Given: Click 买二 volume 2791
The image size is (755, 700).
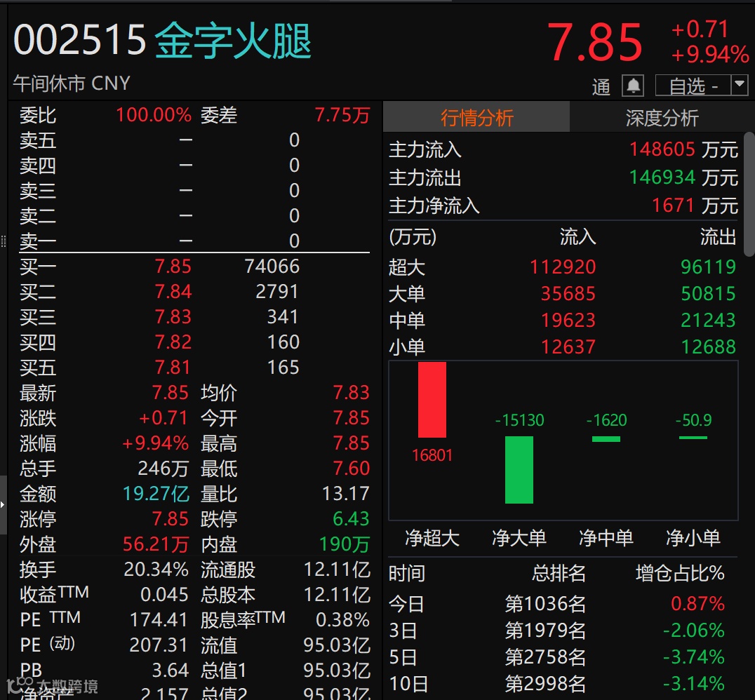Looking at the screenshot, I should [x=277, y=291].
